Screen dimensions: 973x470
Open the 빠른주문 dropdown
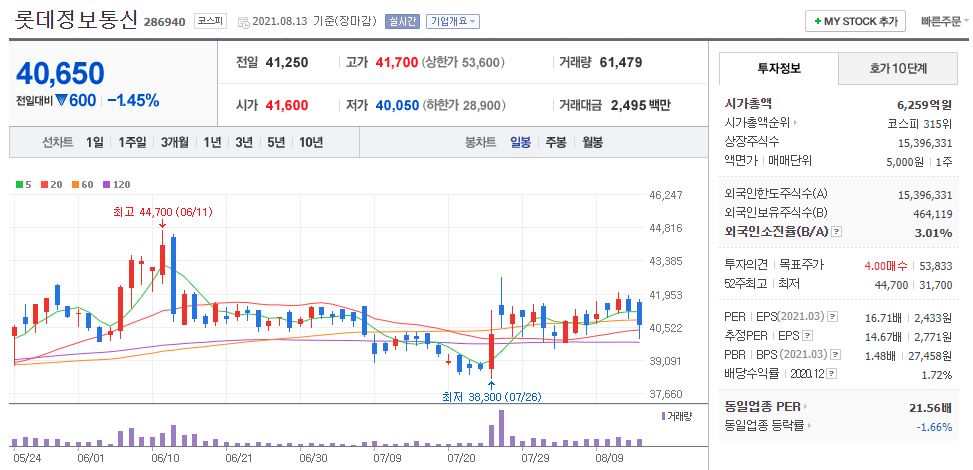[945, 21]
